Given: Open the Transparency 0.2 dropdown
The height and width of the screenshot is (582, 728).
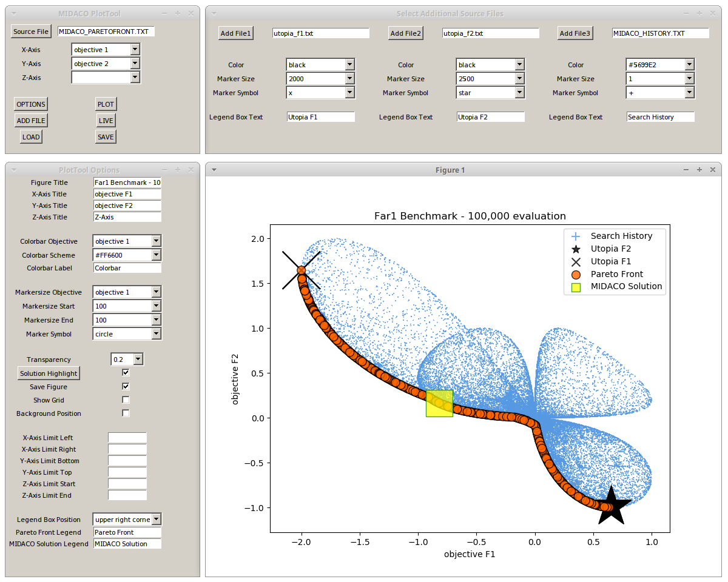Looking at the screenshot, I should coord(138,359).
